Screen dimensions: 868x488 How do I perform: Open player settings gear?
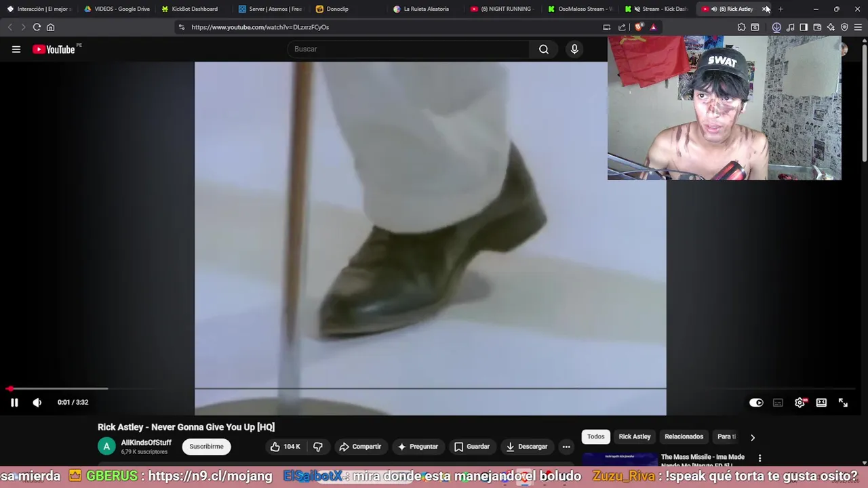(x=800, y=403)
